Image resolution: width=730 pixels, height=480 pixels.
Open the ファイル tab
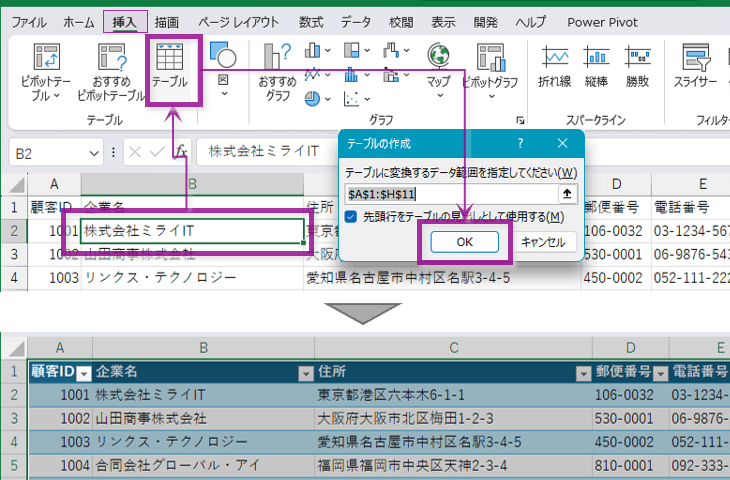pyautogui.click(x=29, y=22)
